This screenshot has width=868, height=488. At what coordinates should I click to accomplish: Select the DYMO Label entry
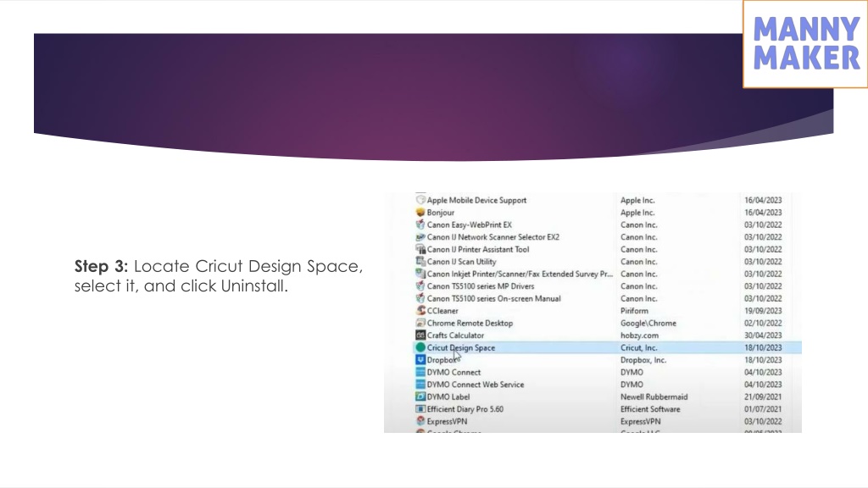(x=448, y=396)
